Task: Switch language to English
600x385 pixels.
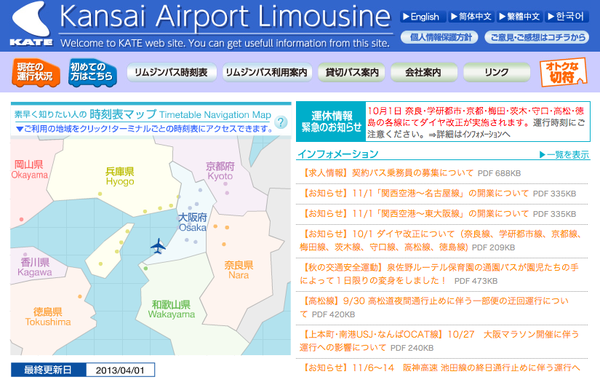Action: click(422, 17)
